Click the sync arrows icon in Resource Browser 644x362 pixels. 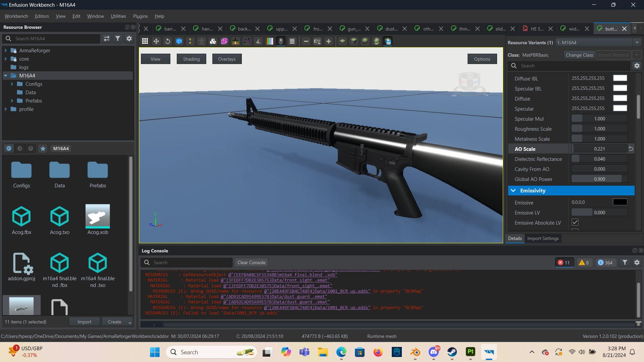click(x=107, y=39)
